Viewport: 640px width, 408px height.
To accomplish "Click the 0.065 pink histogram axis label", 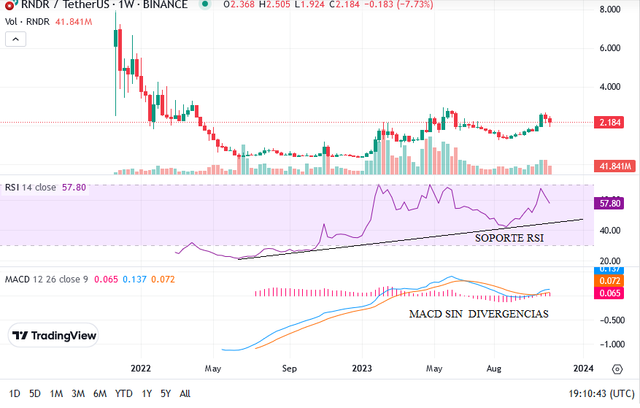I will (x=609, y=293).
